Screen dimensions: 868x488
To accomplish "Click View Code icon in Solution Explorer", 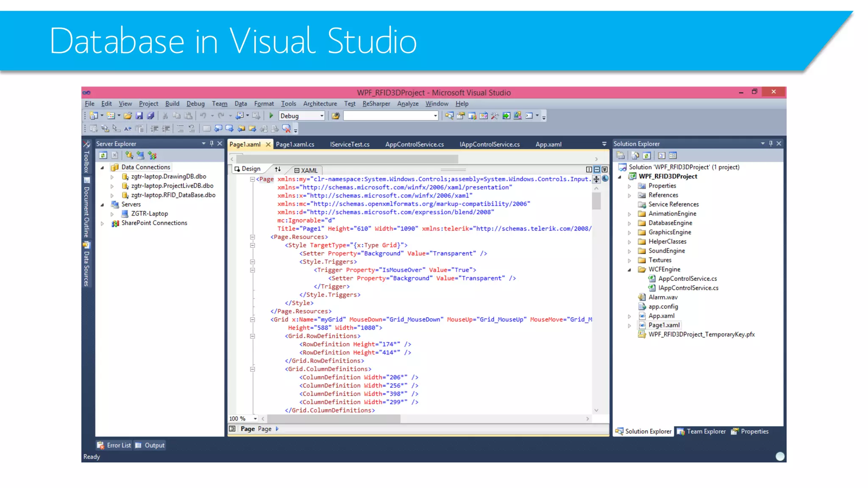I will 662,155.
